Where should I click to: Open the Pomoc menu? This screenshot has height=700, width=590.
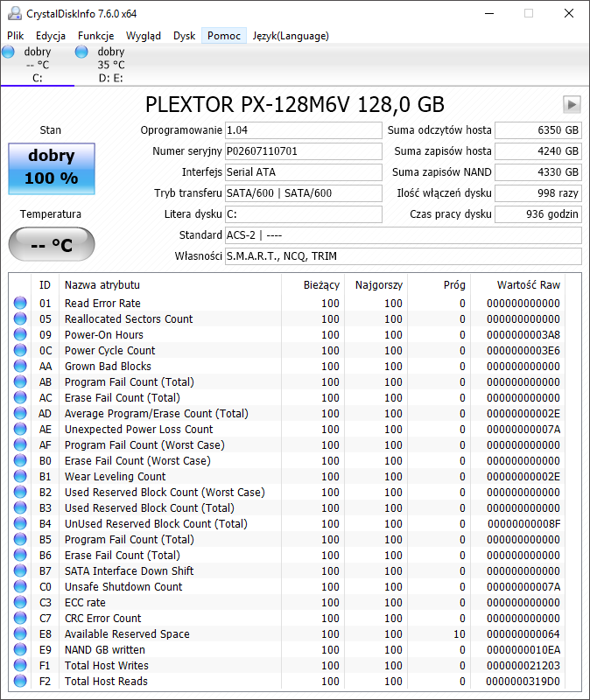point(224,36)
